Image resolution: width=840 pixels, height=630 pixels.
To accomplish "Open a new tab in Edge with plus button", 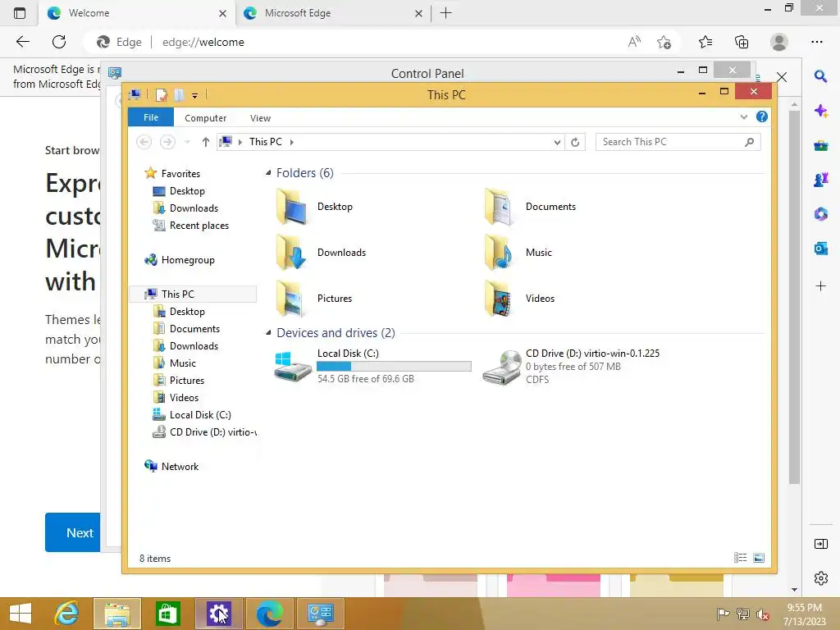I will [x=445, y=13].
